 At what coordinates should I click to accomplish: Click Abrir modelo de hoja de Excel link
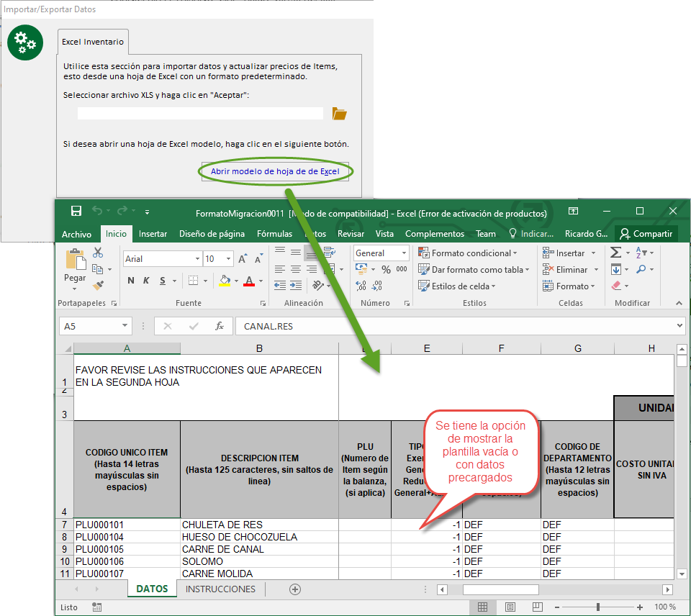point(275,172)
